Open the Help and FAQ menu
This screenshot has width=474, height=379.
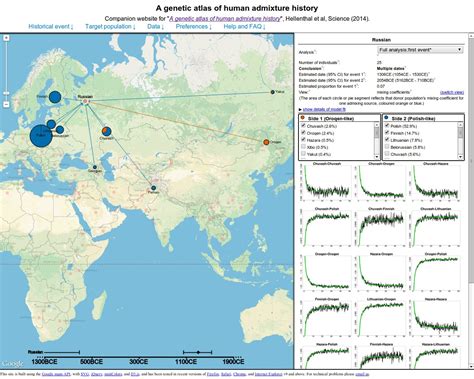point(244,27)
